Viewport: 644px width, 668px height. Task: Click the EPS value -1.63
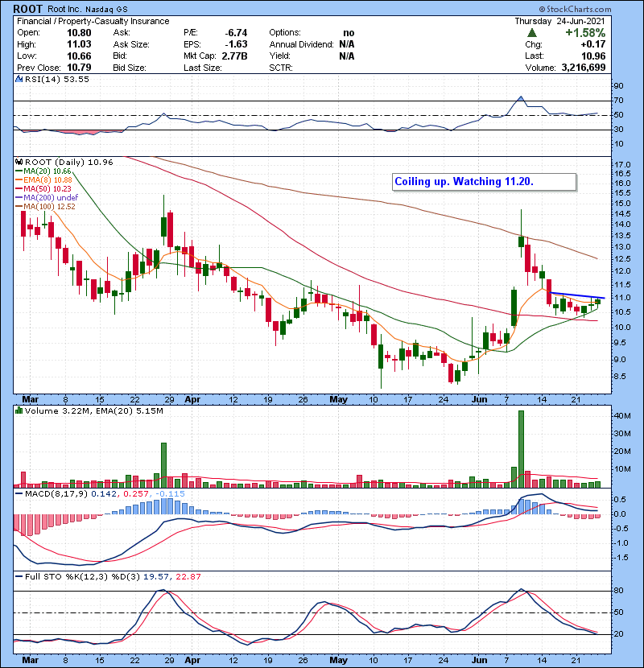[236, 44]
